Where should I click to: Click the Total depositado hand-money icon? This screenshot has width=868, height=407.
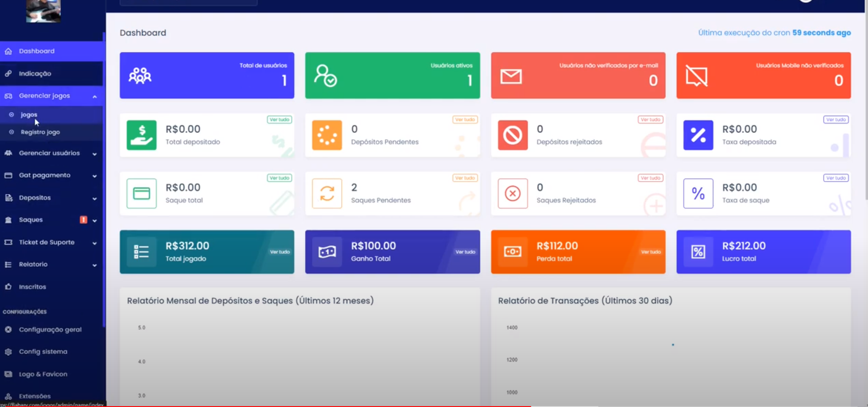[x=142, y=135]
